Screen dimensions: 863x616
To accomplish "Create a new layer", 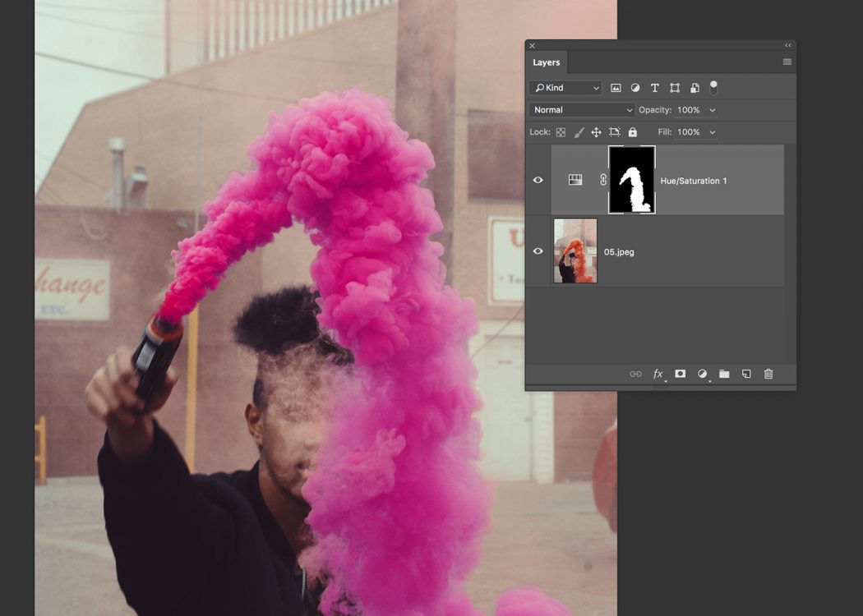I will pyautogui.click(x=746, y=374).
